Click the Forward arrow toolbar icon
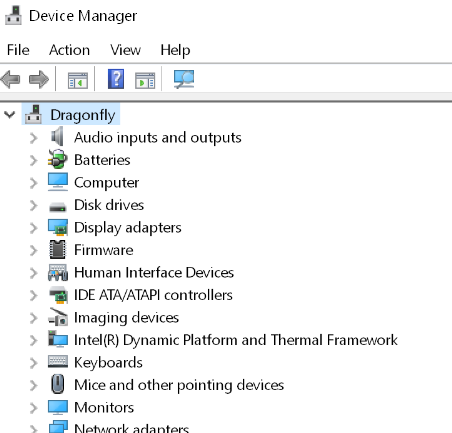This screenshot has width=452, height=433. (x=39, y=79)
